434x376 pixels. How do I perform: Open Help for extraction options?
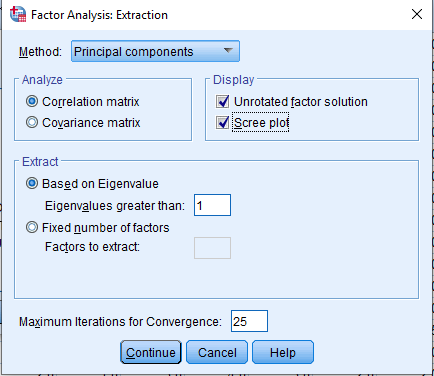pyautogui.click(x=283, y=352)
